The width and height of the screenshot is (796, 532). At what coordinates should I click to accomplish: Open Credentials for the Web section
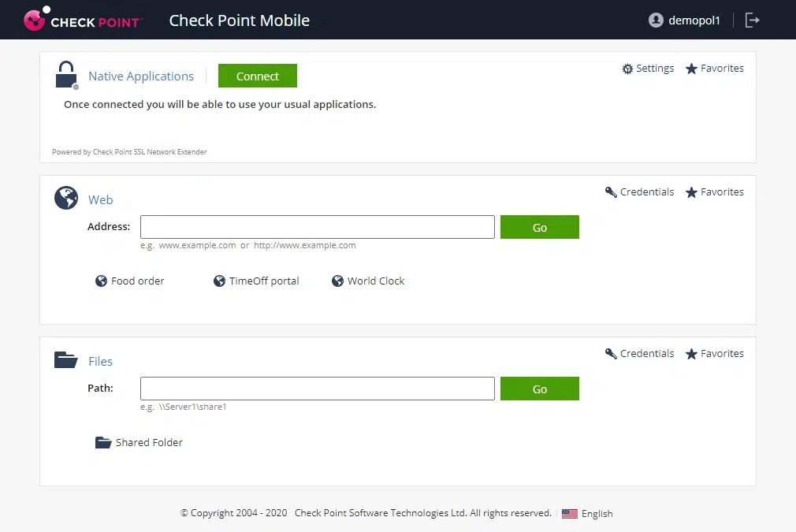tap(610, 192)
